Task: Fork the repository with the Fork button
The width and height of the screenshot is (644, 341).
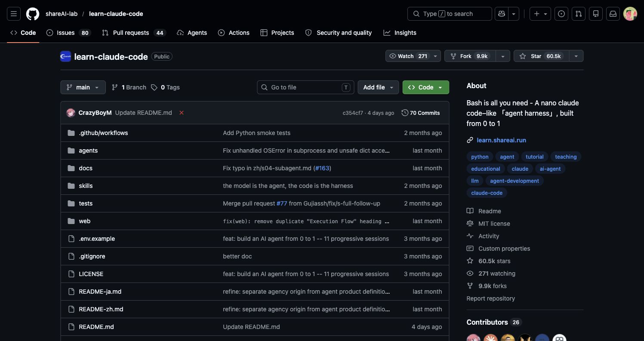Action: pyautogui.click(x=470, y=56)
